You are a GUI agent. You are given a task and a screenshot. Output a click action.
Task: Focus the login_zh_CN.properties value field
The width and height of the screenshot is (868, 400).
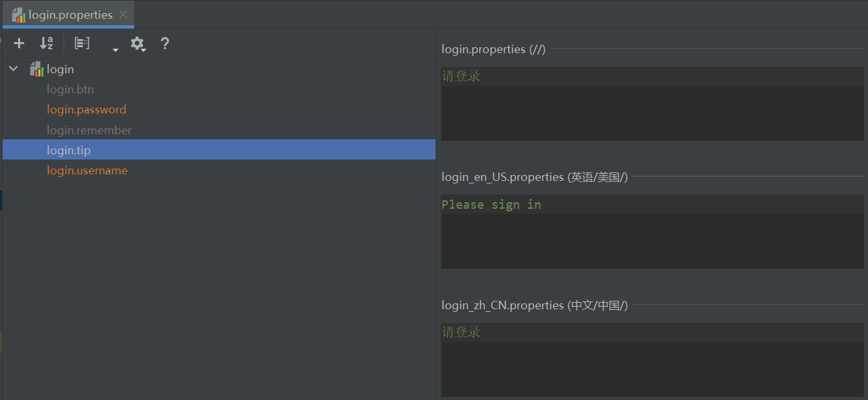pos(652,360)
